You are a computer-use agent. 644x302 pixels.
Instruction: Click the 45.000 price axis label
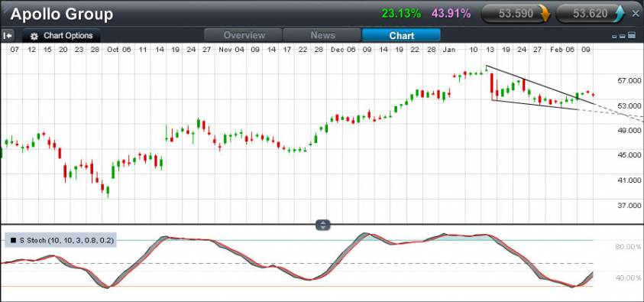click(x=629, y=155)
